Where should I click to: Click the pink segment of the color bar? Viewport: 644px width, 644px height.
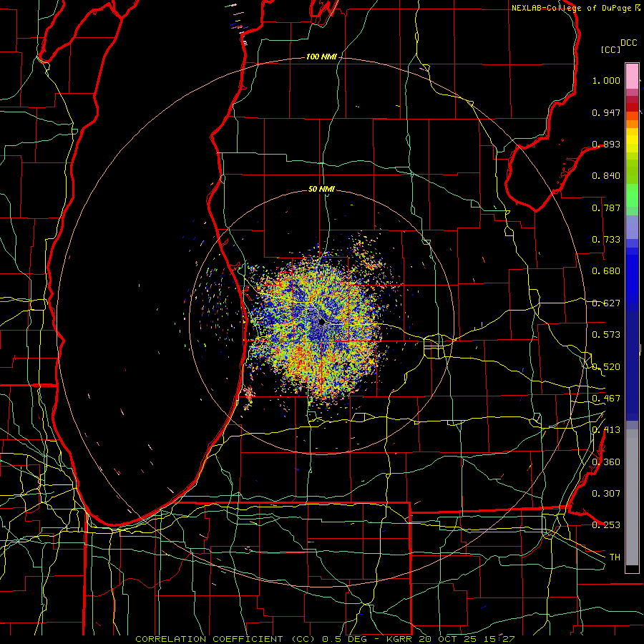tap(632, 76)
